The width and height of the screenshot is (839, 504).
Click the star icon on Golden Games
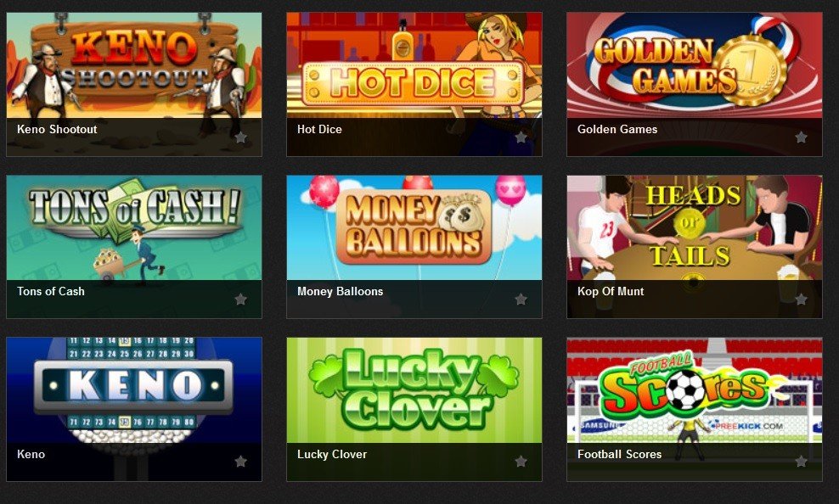(801, 137)
